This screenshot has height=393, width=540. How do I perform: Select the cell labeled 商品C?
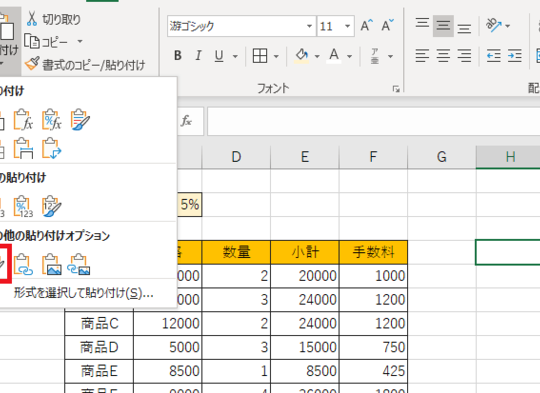tap(99, 324)
